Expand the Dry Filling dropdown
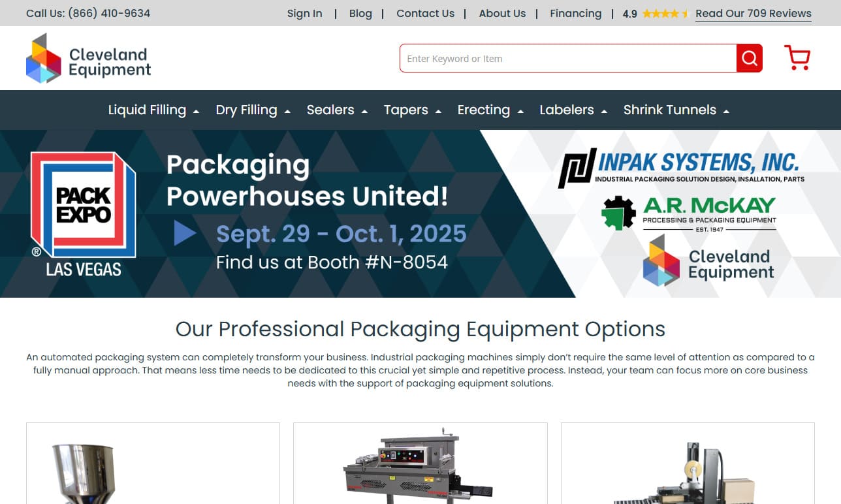The image size is (841, 504). pyautogui.click(x=253, y=110)
